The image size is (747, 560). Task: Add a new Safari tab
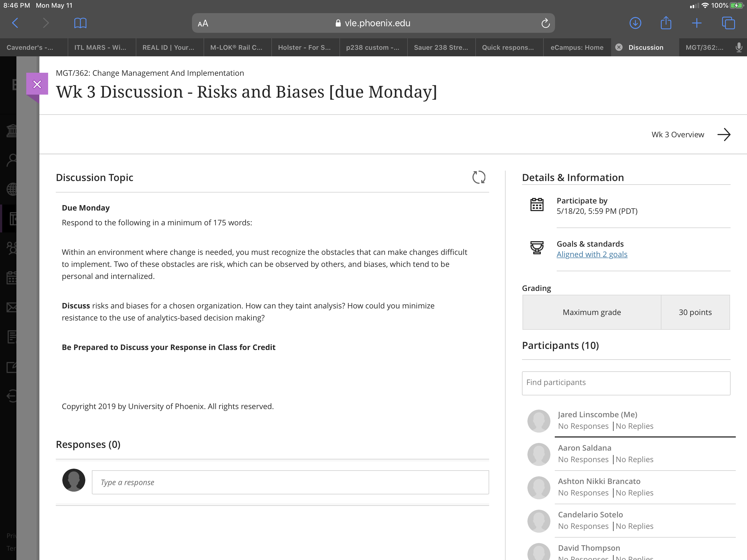click(696, 23)
